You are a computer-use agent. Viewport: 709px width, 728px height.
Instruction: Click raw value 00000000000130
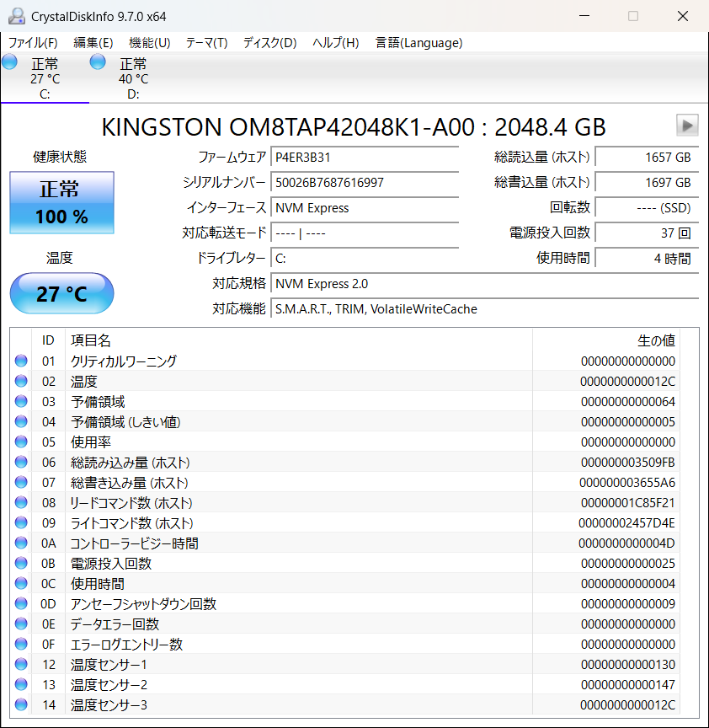(628, 665)
